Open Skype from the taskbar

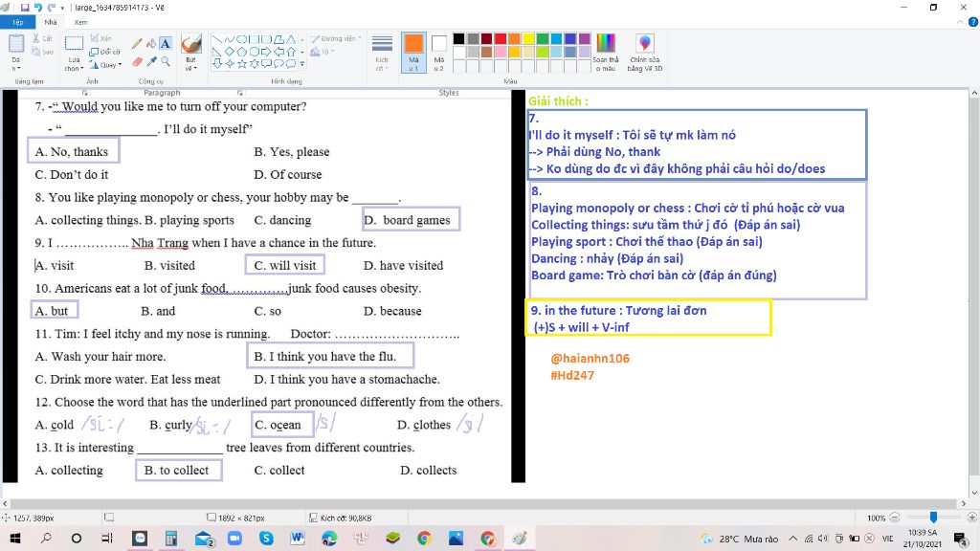266,538
